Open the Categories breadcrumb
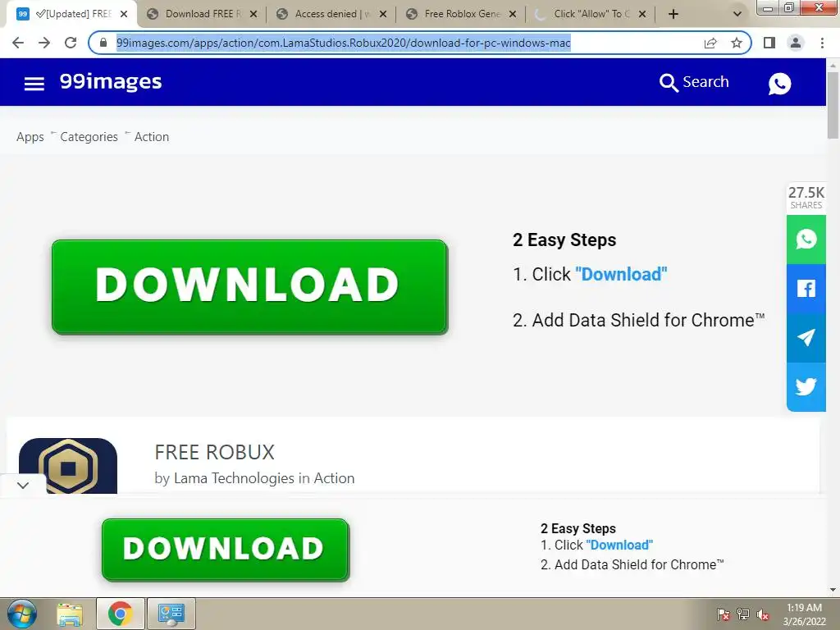840x630 pixels. [x=89, y=137]
